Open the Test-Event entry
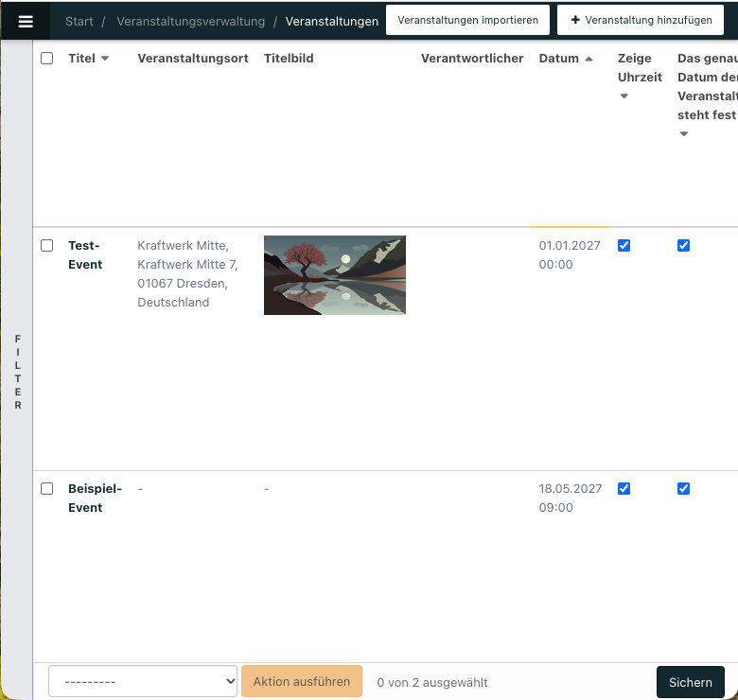This screenshot has height=700, width=738. coord(85,255)
